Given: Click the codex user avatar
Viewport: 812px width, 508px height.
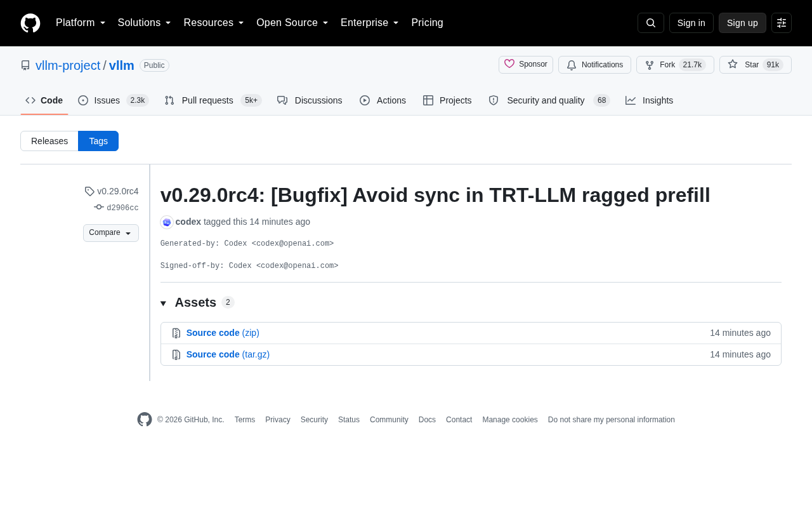Looking at the screenshot, I should pos(167,222).
